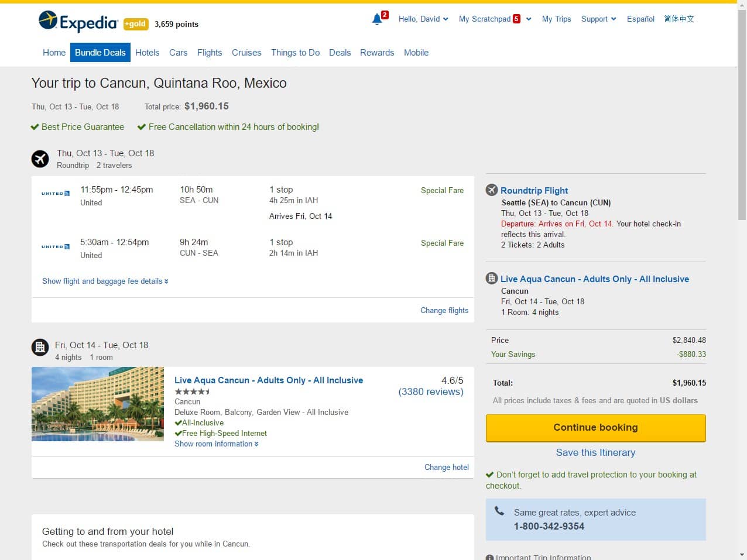Click the hotel icon beside the Oct 14 stay
Viewport: 747px width, 560px height.
pyautogui.click(x=40, y=347)
